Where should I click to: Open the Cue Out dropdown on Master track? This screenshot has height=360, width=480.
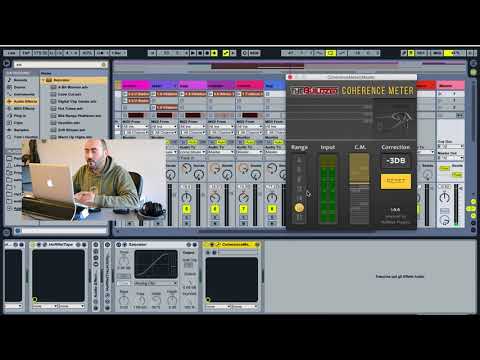point(450,146)
